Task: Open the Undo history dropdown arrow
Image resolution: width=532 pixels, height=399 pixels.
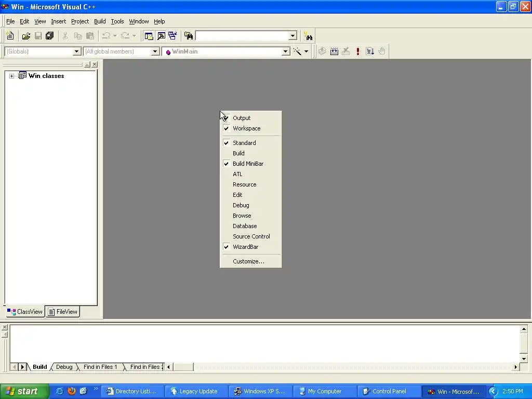Action: (115, 36)
